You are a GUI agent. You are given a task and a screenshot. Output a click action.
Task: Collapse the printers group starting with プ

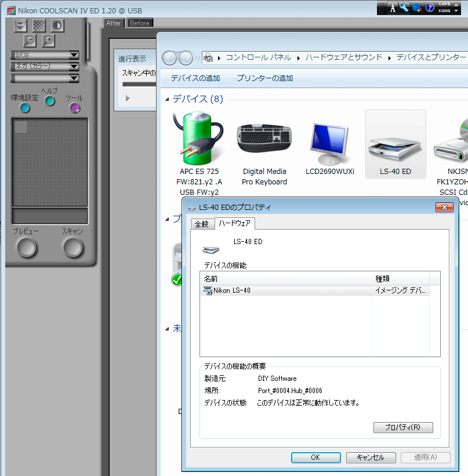pyautogui.click(x=167, y=219)
